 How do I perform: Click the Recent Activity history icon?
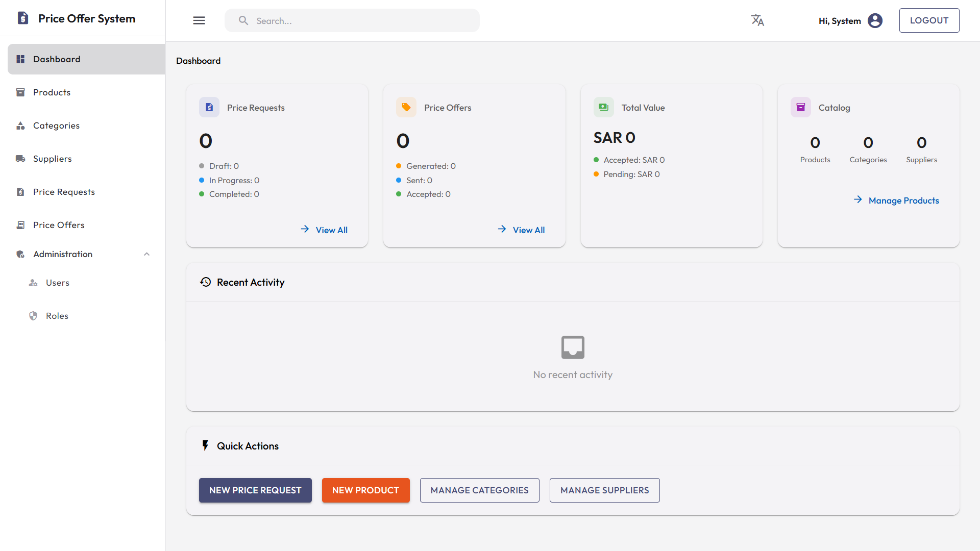[205, 282]
